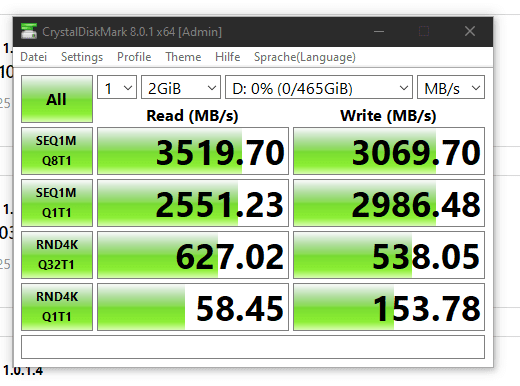This screenshot has width=520, height=386.
Task: Select the SEQ1M Q1T1 write value 2986.48
Action: coord(389,203)
